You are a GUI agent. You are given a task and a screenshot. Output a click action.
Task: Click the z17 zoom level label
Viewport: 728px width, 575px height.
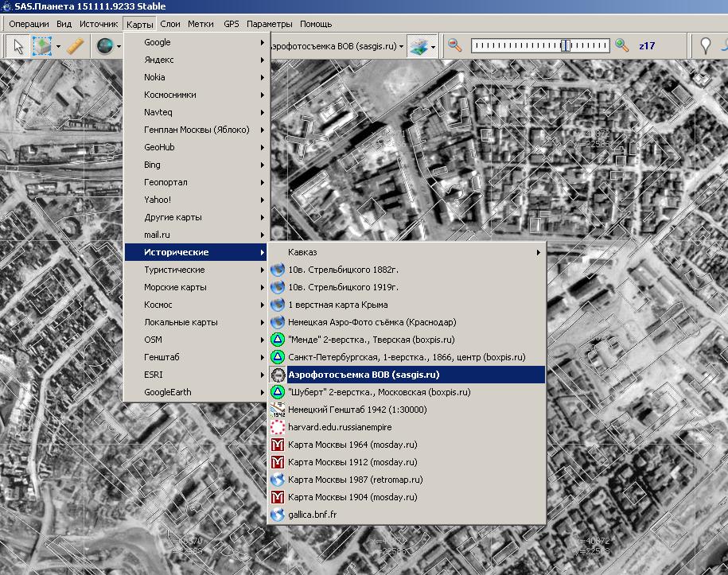647,45
